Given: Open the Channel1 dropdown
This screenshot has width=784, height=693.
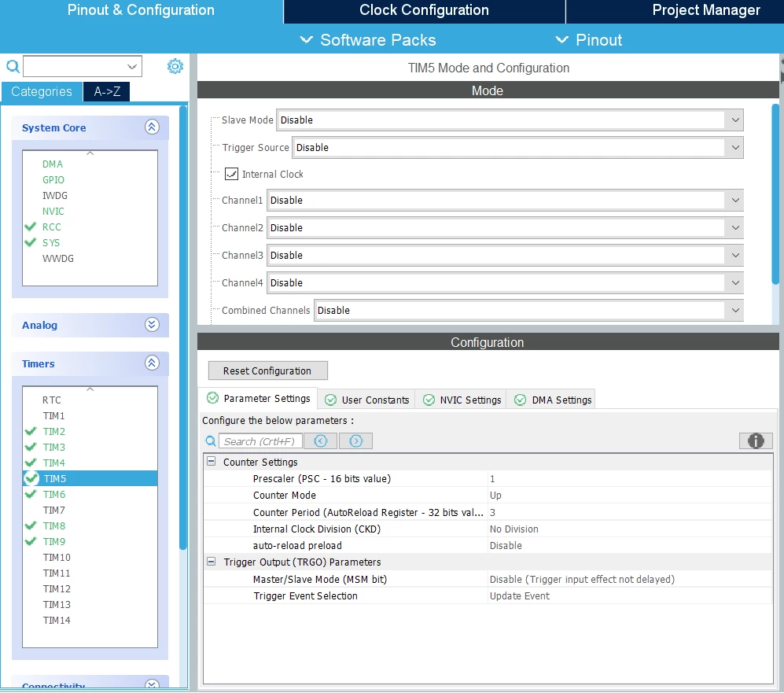Looking at the screenshot, I should [505, 200].
